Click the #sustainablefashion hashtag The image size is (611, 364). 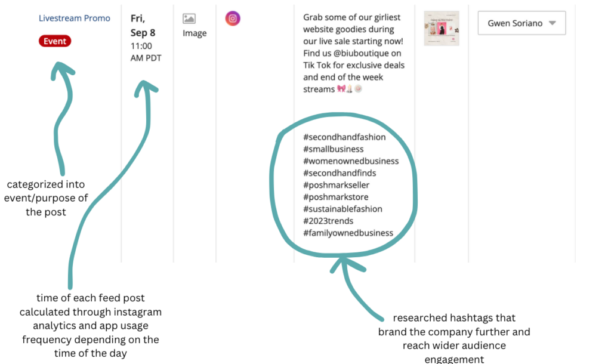click(x=342, y=209)
